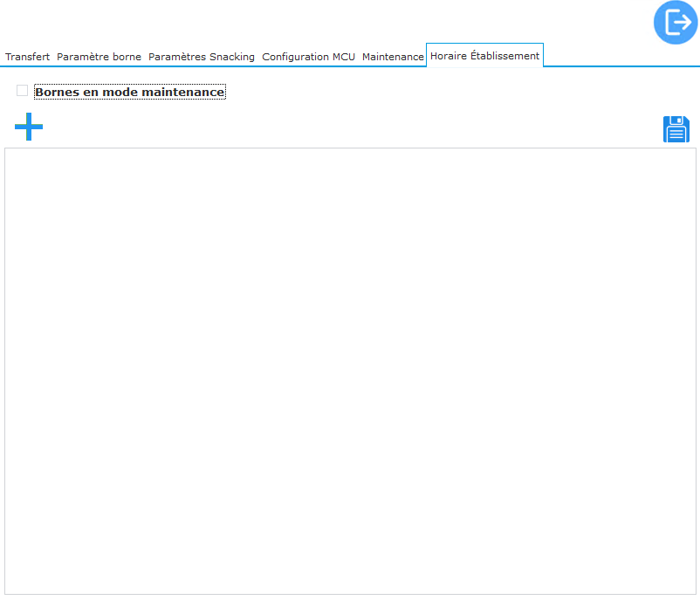The height and width of the screenshot is (607, 700).
Task: Tick the maintenance mode box for kiosks
Action: 23,91
